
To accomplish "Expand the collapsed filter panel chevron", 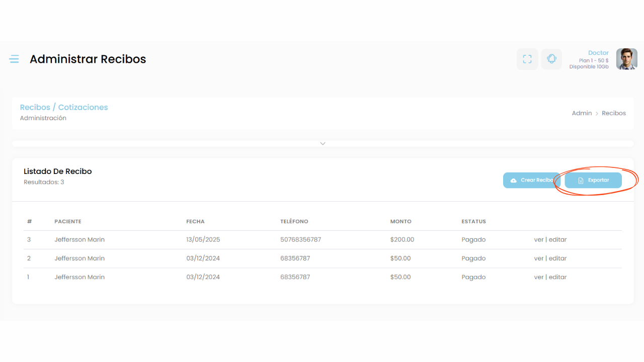I will tap(323, 144).
